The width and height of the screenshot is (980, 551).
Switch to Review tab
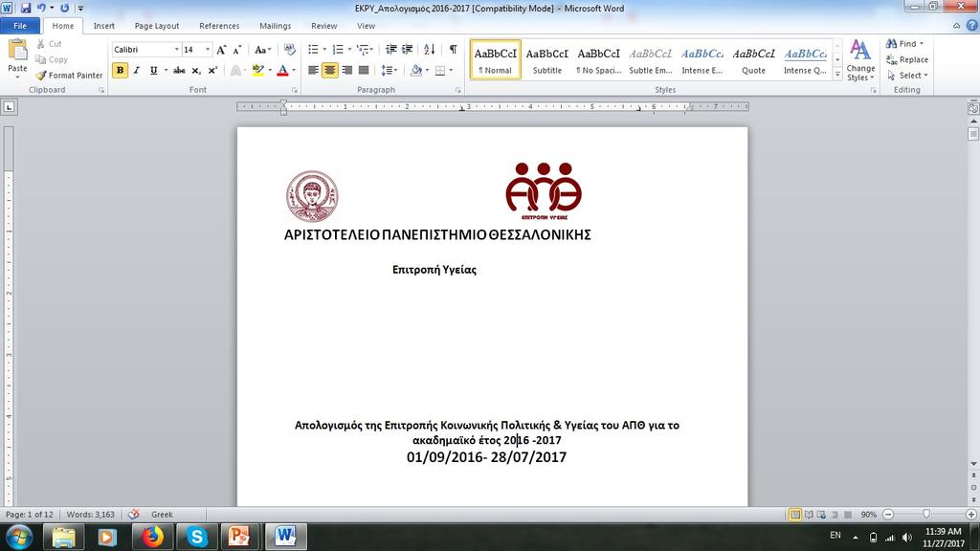[x=323, y=26]
